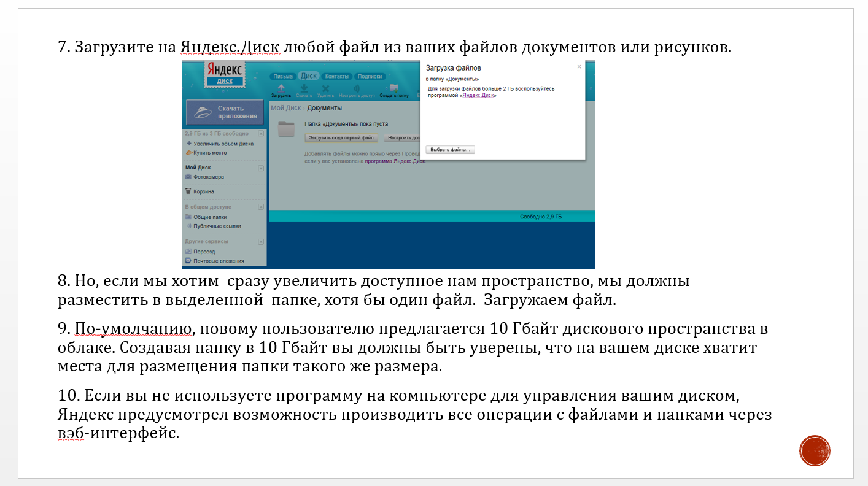Screen dimensions: 868x486
Task: Click the Выбрать файлы button
Action: 451,150
